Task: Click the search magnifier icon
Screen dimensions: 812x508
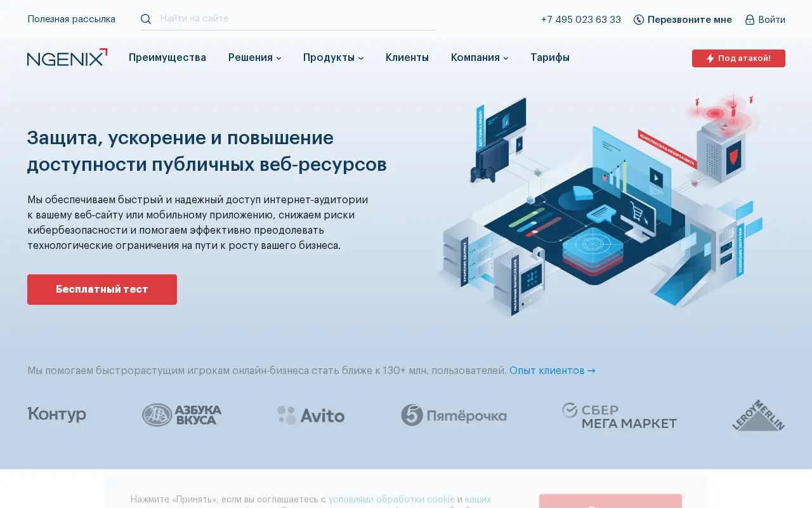Action: pyautogui.click(x=146, y=19)
